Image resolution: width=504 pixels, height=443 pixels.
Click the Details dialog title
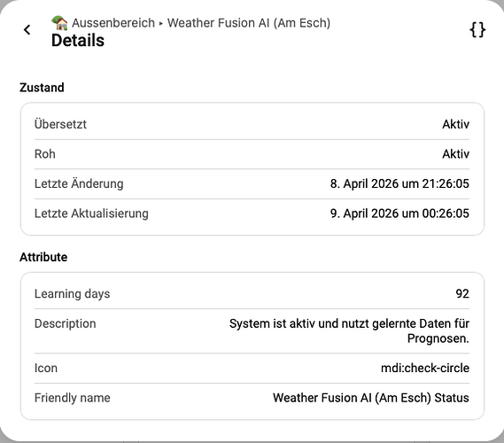78,41
